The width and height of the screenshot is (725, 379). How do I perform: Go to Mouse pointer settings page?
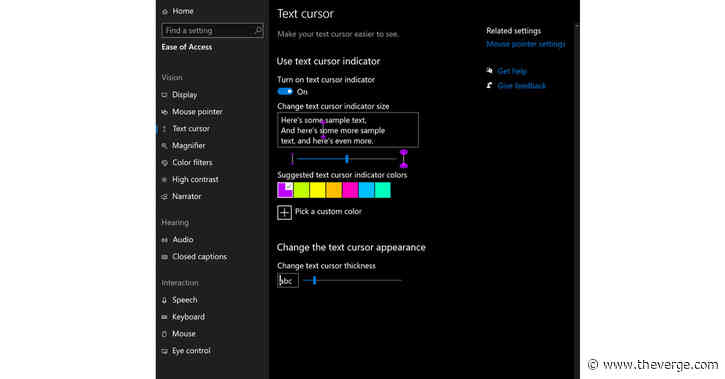coord(197,112)
